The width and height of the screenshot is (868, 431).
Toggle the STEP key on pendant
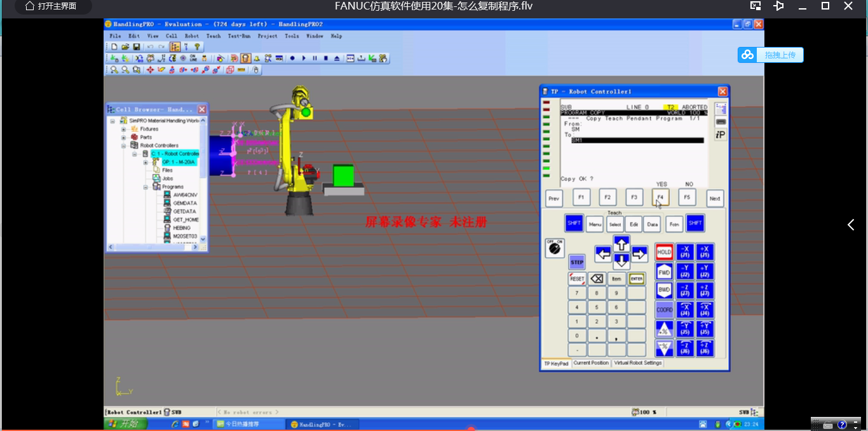tap(576, 262)
